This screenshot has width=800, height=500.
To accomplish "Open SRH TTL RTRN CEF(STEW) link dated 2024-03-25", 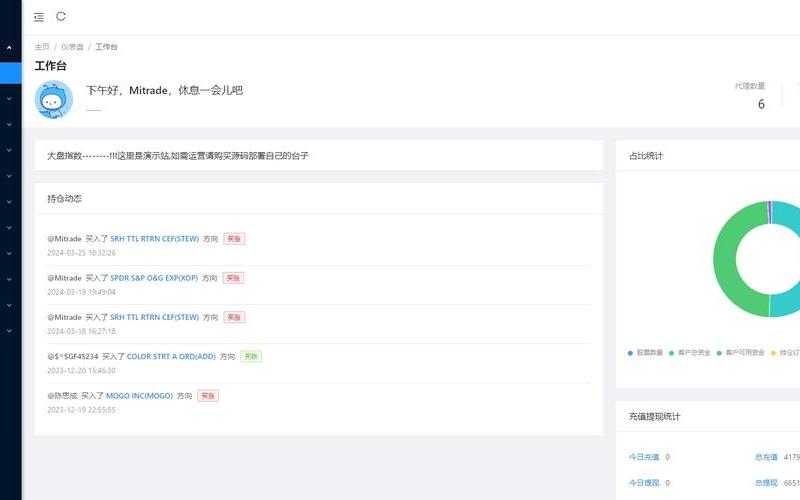I will (155, 239).
